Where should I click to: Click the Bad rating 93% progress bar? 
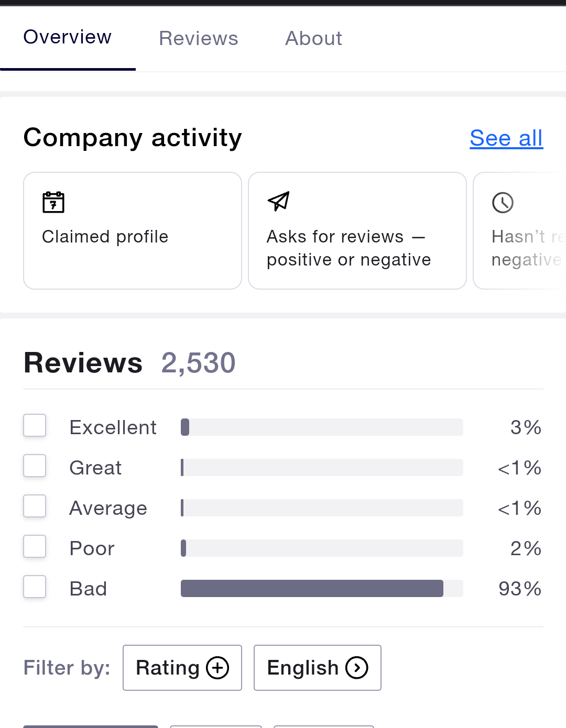(x=322, y=589)
